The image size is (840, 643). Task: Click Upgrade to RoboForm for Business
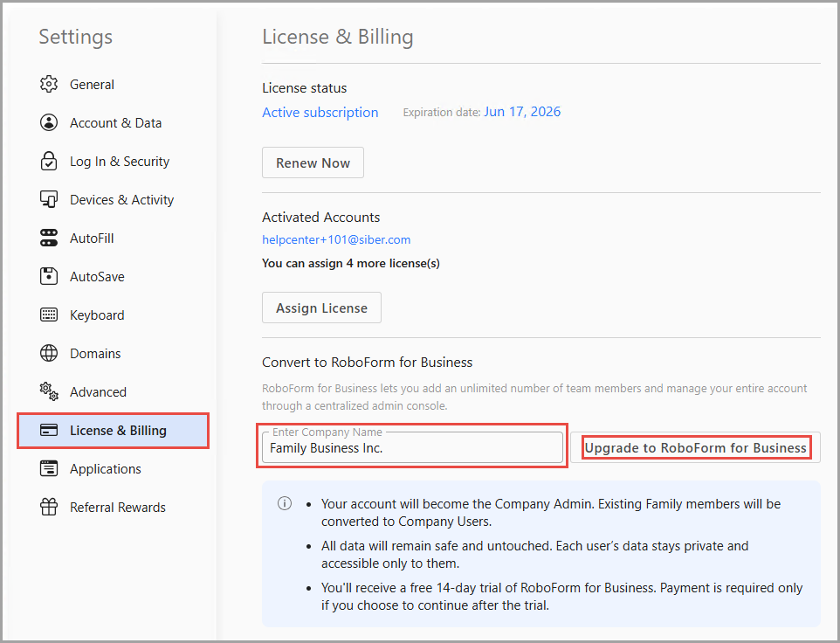(x=696, y=447)
